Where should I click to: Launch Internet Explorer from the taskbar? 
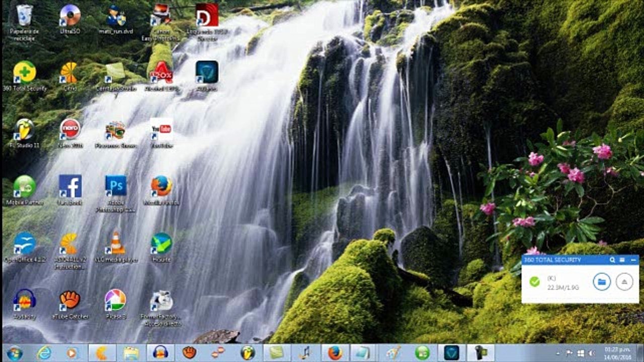(44, 353)
